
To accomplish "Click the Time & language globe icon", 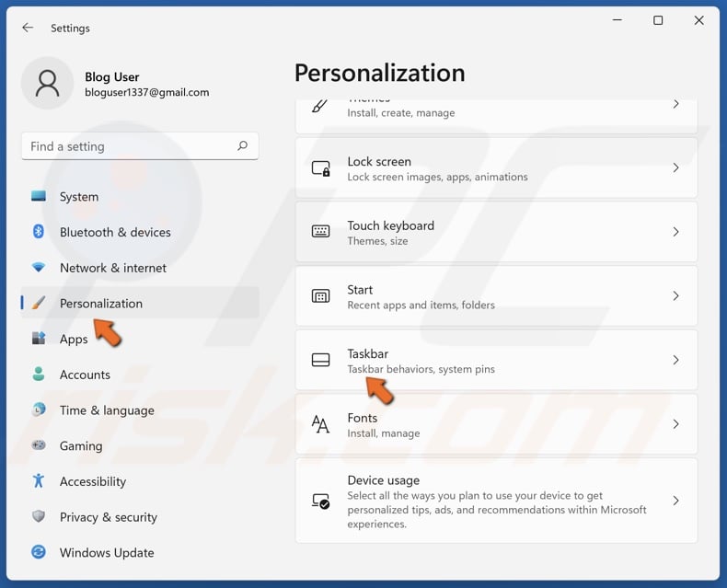I will (39, 409).
